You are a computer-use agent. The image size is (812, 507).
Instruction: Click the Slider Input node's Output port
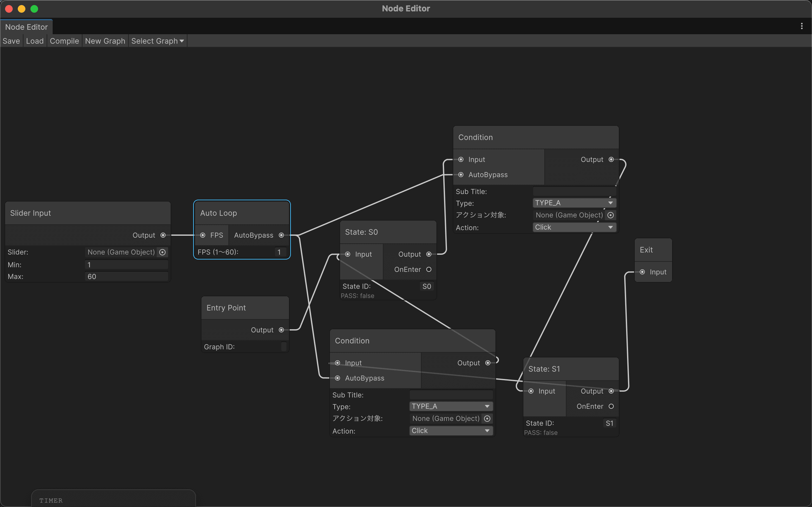click(163, 235)
